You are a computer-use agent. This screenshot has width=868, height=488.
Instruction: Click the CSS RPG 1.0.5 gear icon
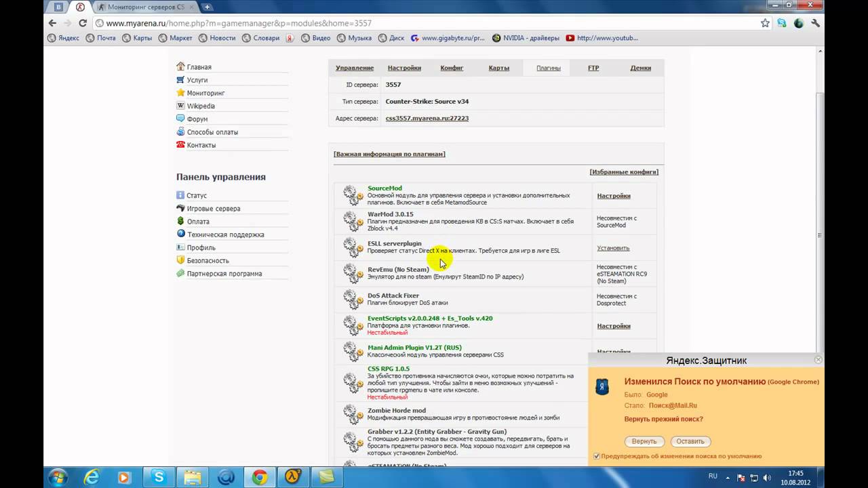point(353,383)
